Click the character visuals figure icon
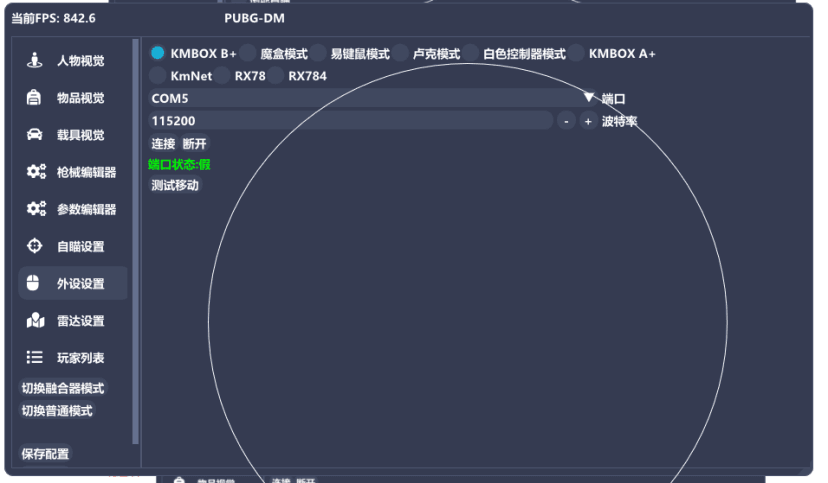Screen dimensions: 828x483 point(35,61)
